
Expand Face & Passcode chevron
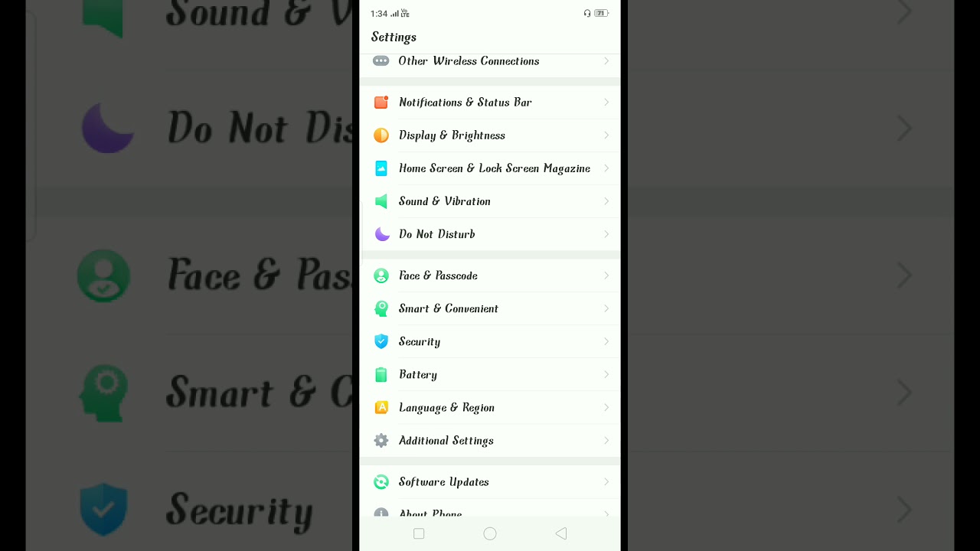click(606, 275)
